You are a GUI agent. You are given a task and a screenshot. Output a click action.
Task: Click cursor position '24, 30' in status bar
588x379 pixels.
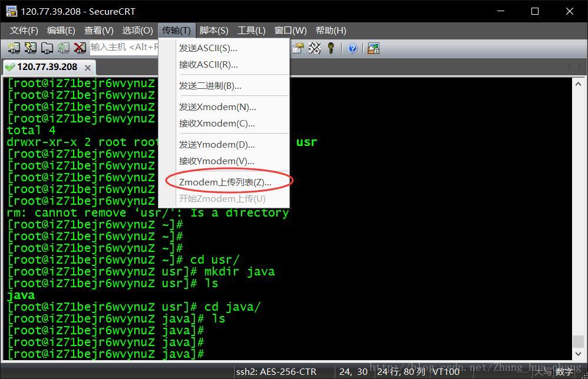[x=354, y=371]
